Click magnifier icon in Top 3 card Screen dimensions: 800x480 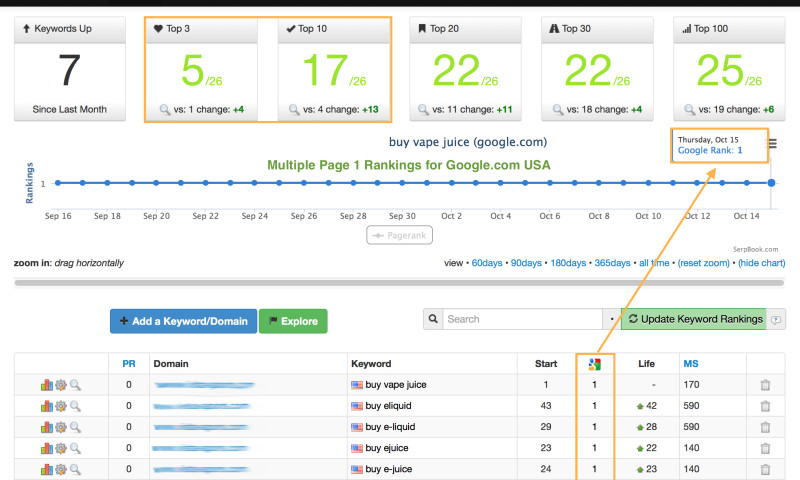pos(165,109)
